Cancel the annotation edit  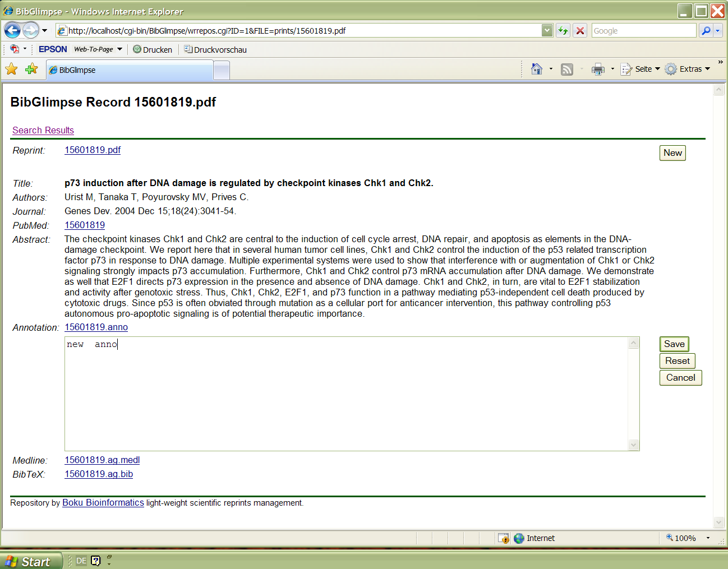click(x=681, y=378)
